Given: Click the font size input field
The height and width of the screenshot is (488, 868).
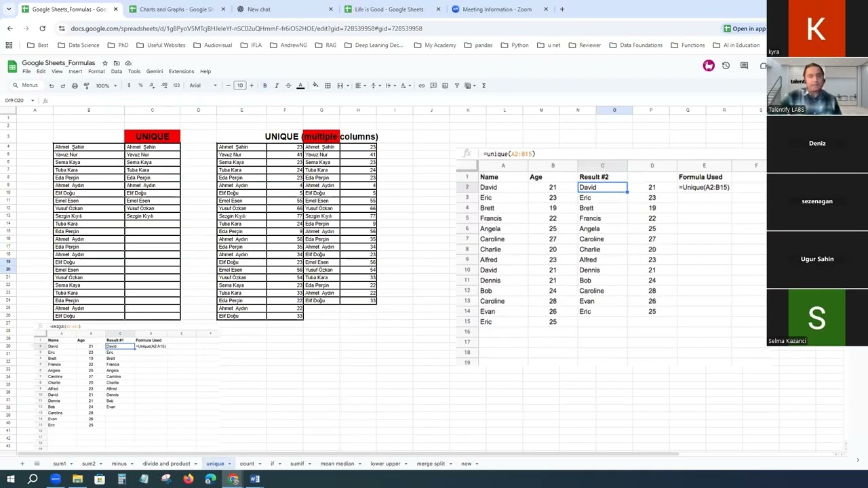Looking at the screenshot, I should 239,85.
